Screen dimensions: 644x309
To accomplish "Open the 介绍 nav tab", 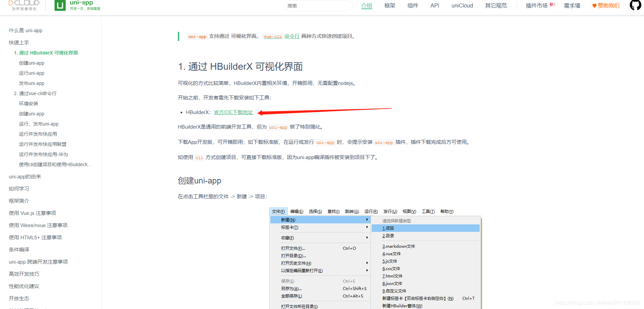I will coord(367,6).
